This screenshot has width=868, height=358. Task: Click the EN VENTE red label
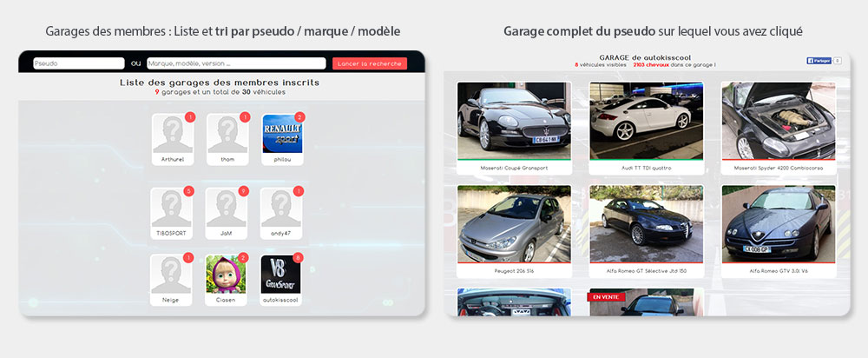point(606,297)
